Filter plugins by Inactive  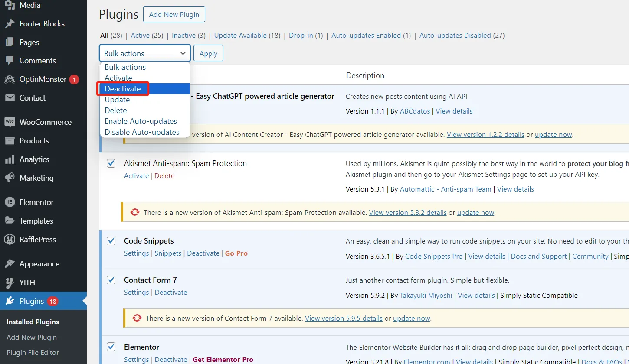[183, 36]
